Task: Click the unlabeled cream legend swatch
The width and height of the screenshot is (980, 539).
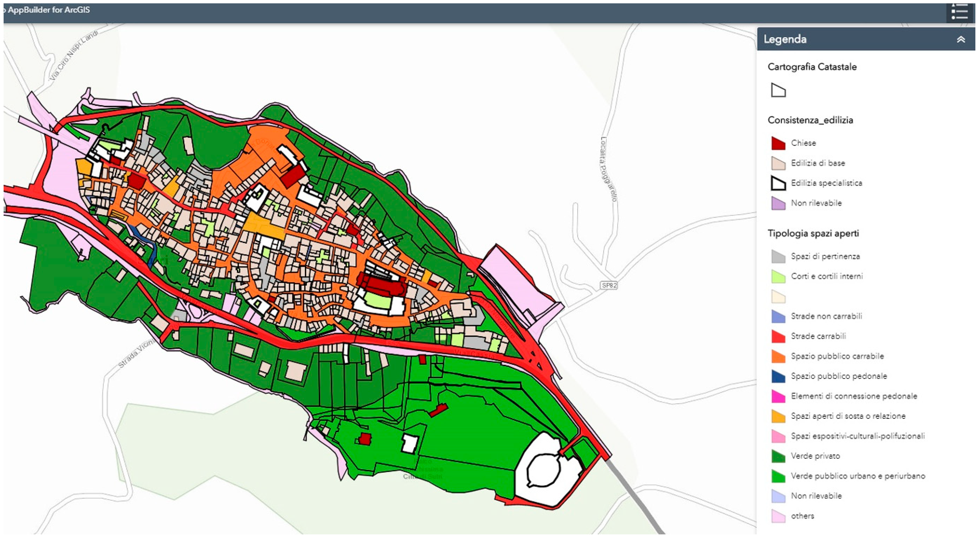Action: tap(778, 296)
